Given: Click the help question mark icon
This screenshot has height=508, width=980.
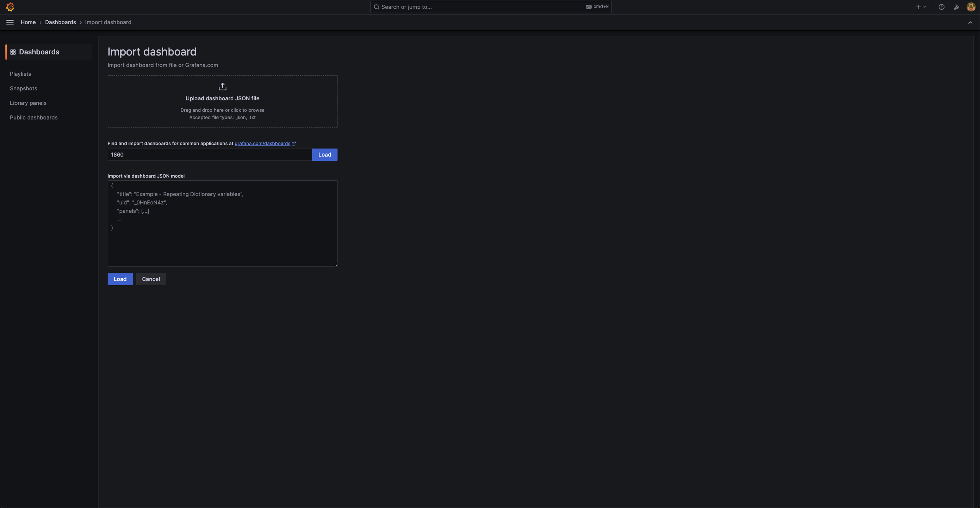Looking at the screenshot, I should tap(941, 7).
